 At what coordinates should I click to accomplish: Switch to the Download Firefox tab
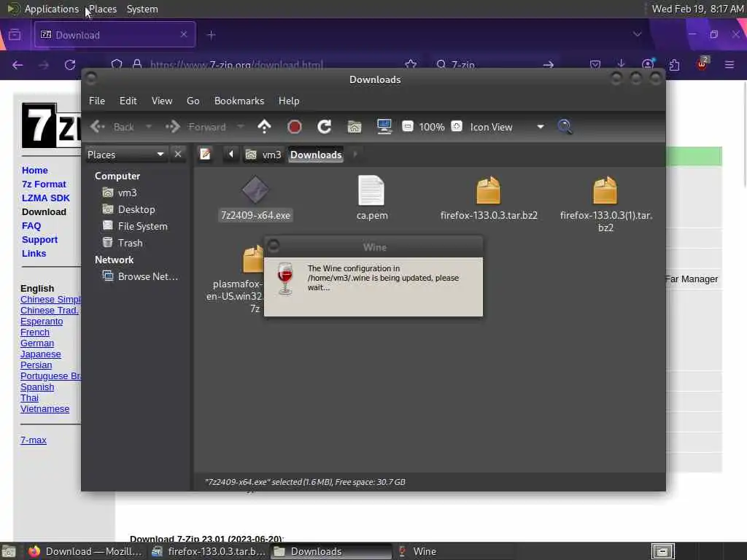(x=115, y=34)
